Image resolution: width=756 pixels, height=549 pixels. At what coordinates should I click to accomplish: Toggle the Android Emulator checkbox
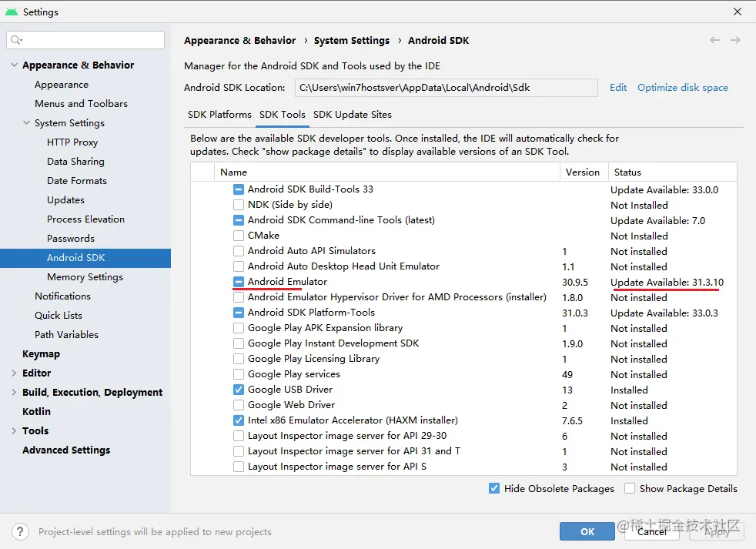(x=238, y=282)
